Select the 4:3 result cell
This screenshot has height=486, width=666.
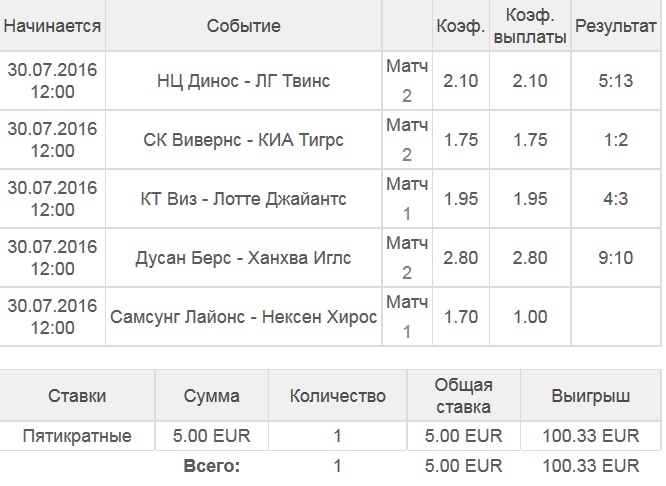pyautogui.click(x=616, y=198)
